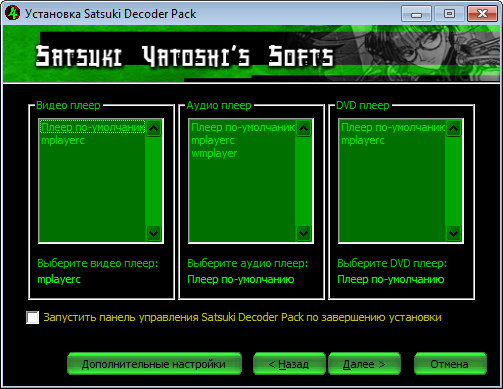Open Дополнительные настройки button
This screenshot has width=503, height=389.
coord(154,364)
